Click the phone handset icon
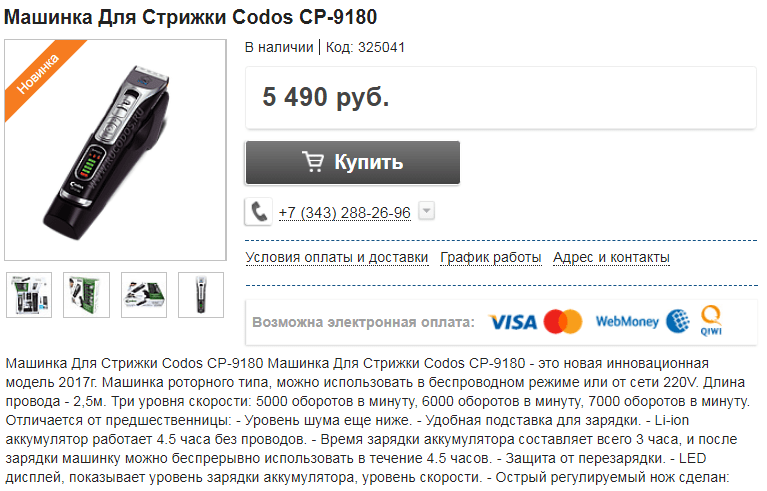Screen dimensions: 767x491 coord(258,212)
